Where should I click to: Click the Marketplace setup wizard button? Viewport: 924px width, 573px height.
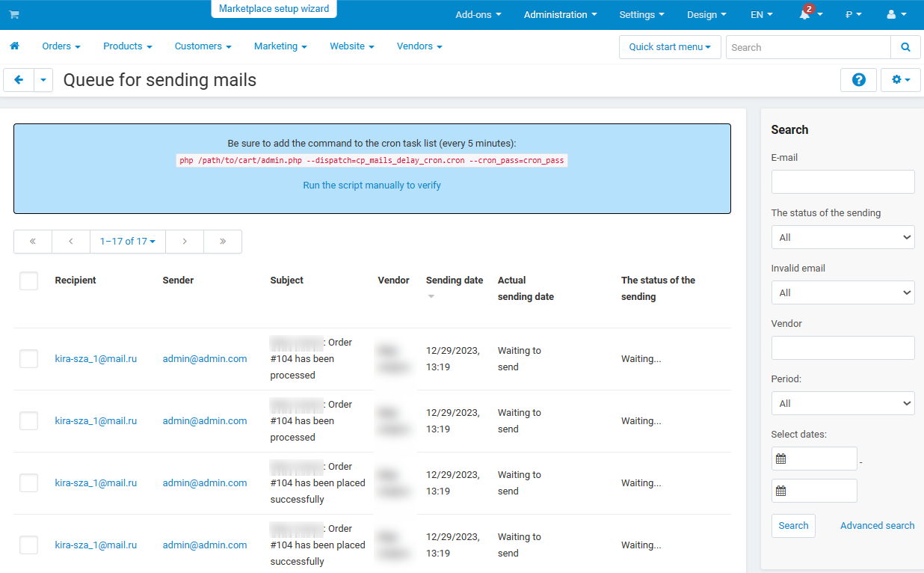pos(274,9)
